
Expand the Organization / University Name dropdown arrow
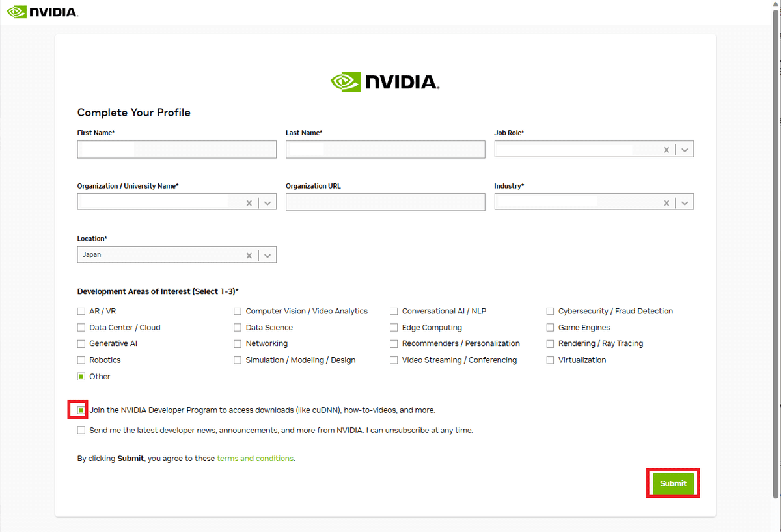267,203
